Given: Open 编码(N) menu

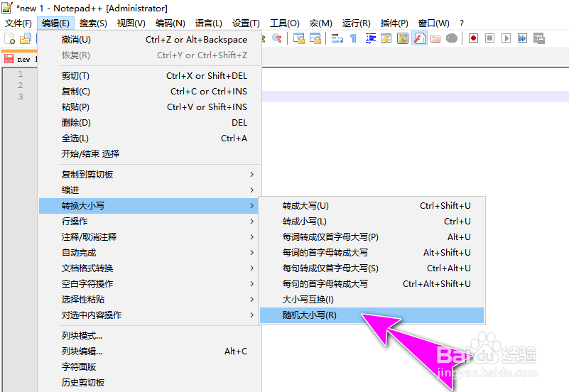Looking at the screenshot, I should pos(170,23).
